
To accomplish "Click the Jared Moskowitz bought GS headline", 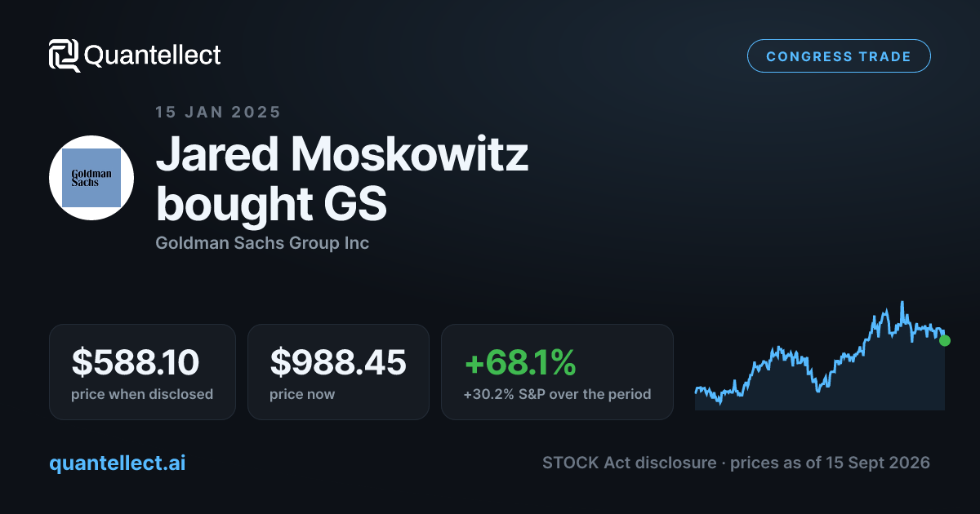I will coord(342,180).
